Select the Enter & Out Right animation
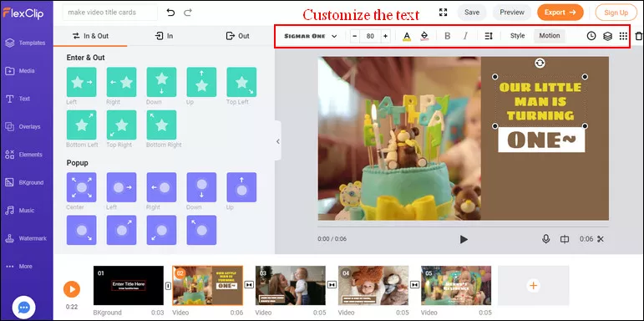Screen dimensions: 644x321 tap(122, 82)
